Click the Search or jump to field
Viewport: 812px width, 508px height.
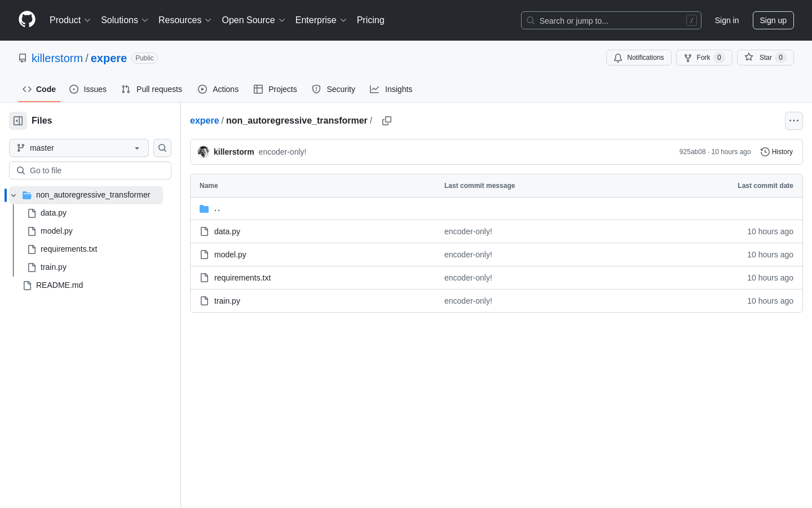point(611,20)
